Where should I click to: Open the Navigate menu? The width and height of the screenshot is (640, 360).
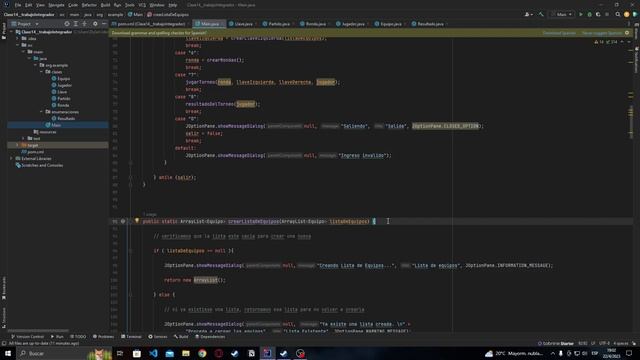coord(56,5)
